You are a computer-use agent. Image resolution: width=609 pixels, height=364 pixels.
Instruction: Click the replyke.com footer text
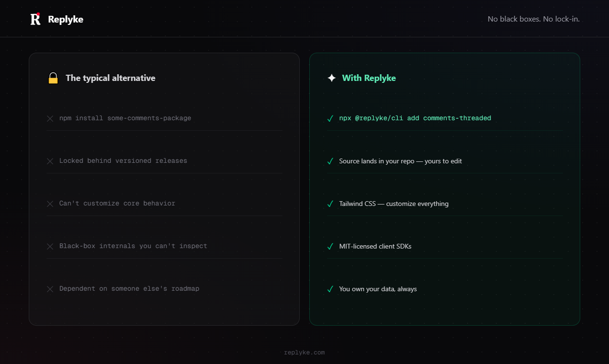(x=304, y=353)
